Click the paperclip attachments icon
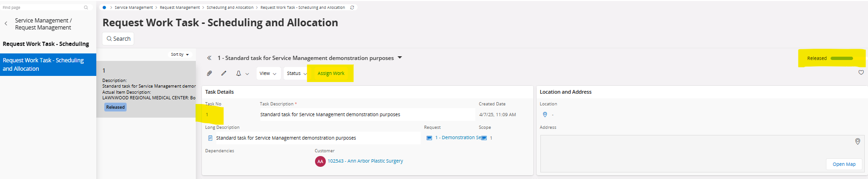The image size is (868, 179). (209, 74)
